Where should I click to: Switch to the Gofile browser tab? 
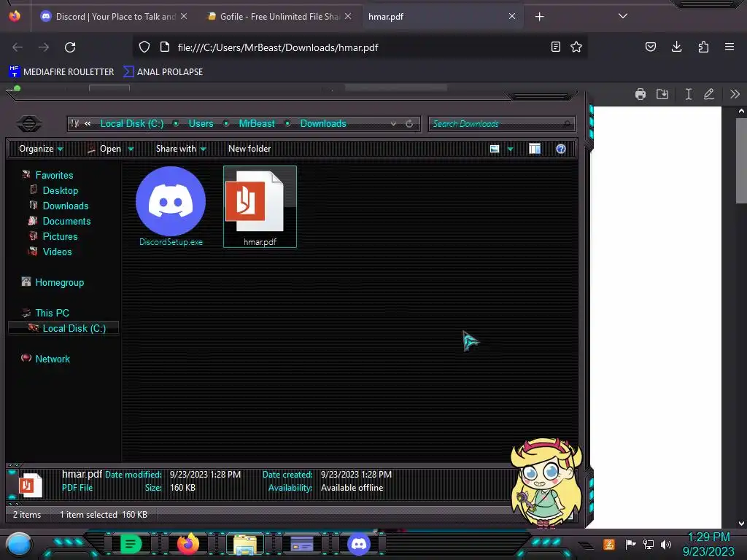pos(279,16)
